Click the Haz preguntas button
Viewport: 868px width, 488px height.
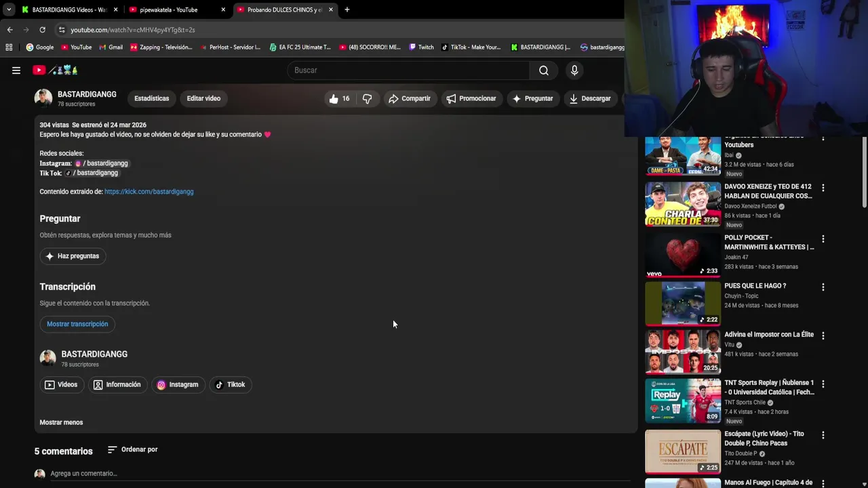tap(73, 256)
